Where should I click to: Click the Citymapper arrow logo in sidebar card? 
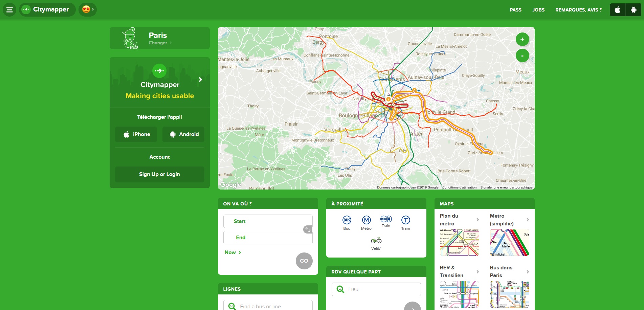point(159,71)
